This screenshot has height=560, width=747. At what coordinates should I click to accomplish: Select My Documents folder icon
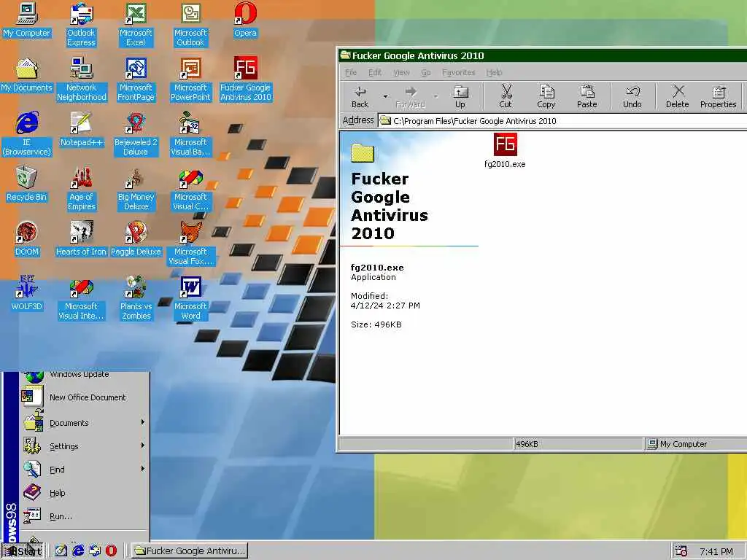[26, 75]
